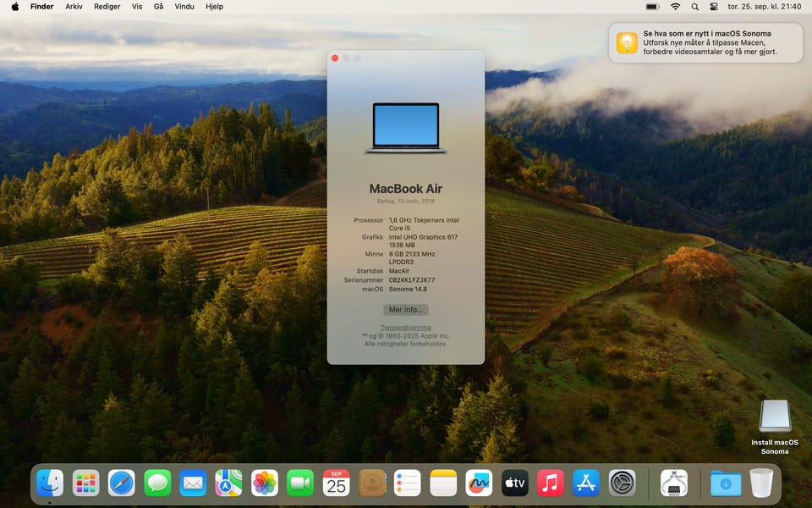
Task: Open the Vindu menu
Action: pos(184,7)
